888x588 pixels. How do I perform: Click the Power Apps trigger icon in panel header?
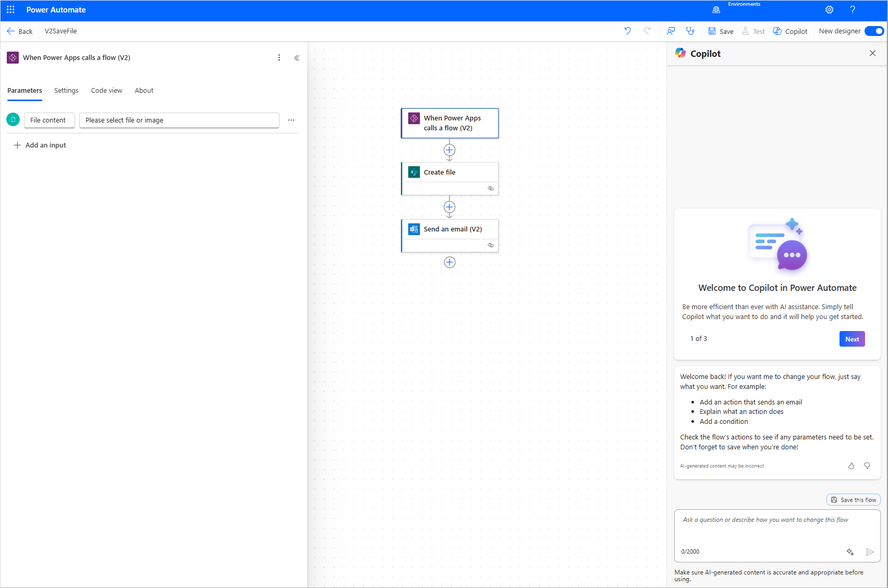pyautogui.click(x=13, y=58)
